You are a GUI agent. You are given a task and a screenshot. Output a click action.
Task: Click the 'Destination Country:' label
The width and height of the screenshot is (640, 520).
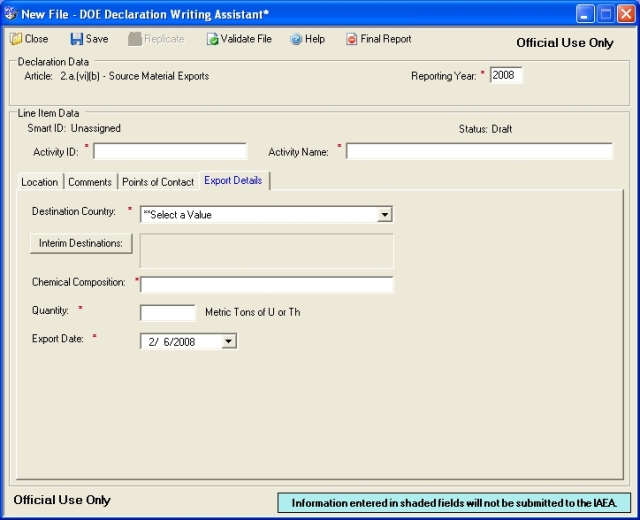point(74,211)
